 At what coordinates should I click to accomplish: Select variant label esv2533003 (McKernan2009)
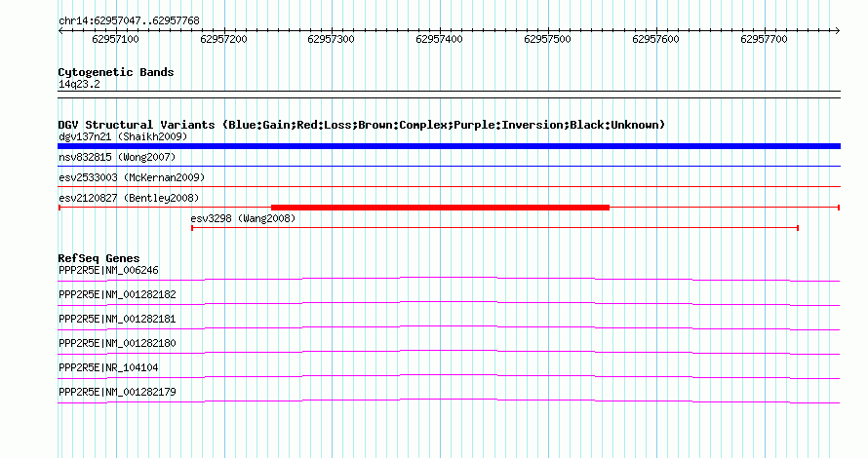point(132,177)
